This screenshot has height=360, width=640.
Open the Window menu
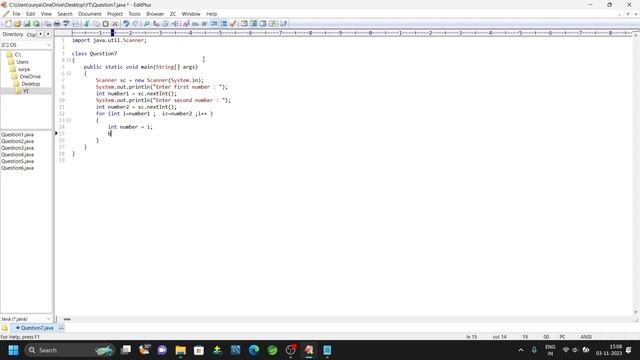coord(191,14)
